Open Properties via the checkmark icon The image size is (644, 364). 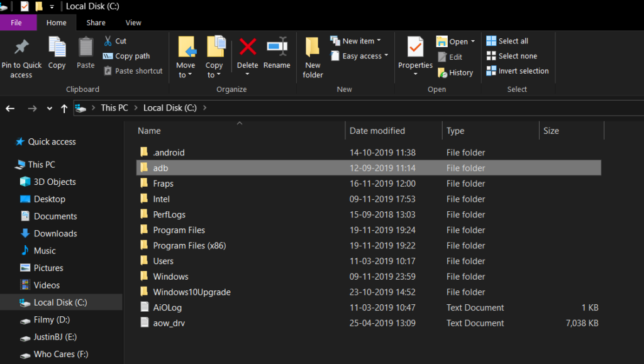[x=415, y=48]
